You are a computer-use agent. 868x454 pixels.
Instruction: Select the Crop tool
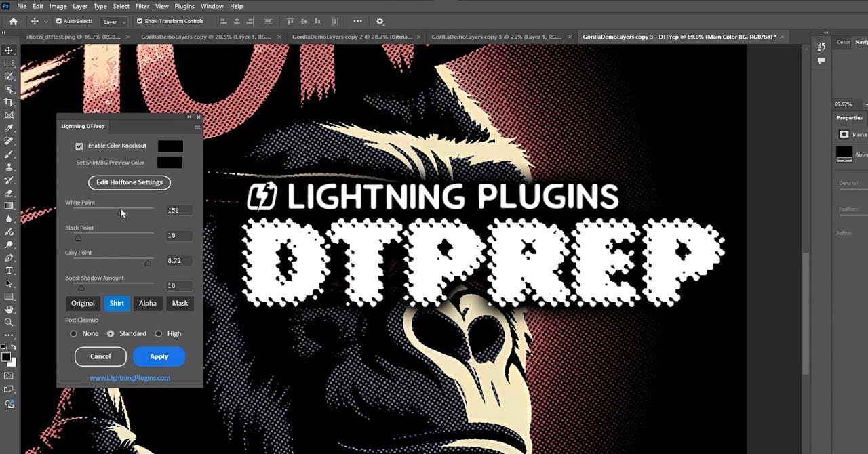pos(9,102)
